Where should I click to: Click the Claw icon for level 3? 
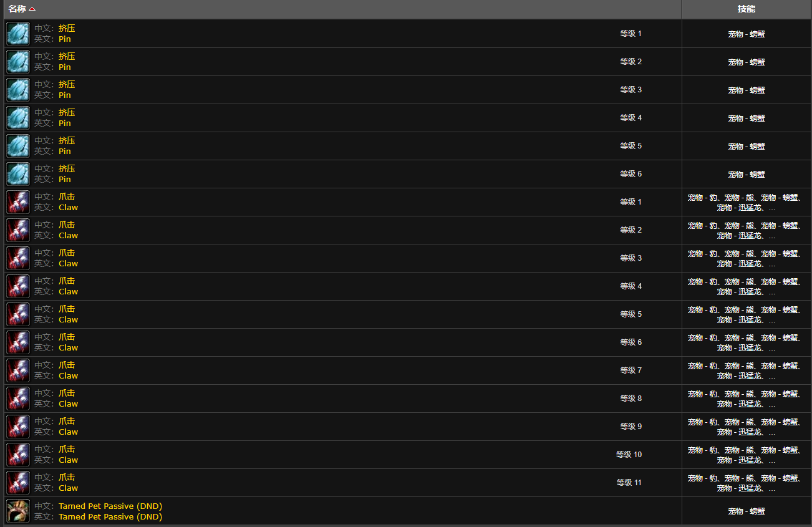(x=18, y=258)
